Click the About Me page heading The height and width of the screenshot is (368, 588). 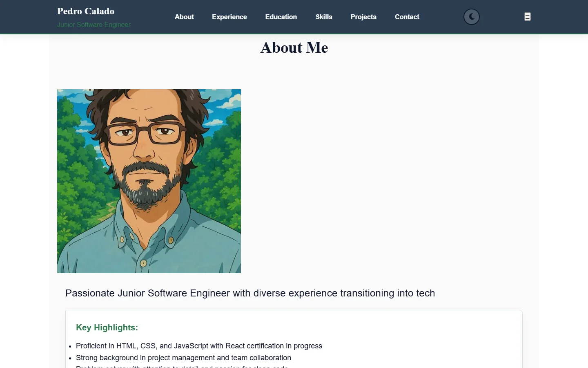click(x=294, y=47)
